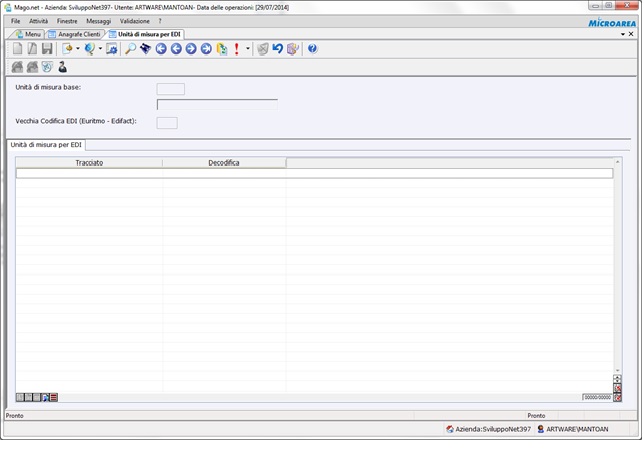This screenshot has height=452, width=644.
Task: Expand dropdown arrow next to the globe icon
Action: 100,48
